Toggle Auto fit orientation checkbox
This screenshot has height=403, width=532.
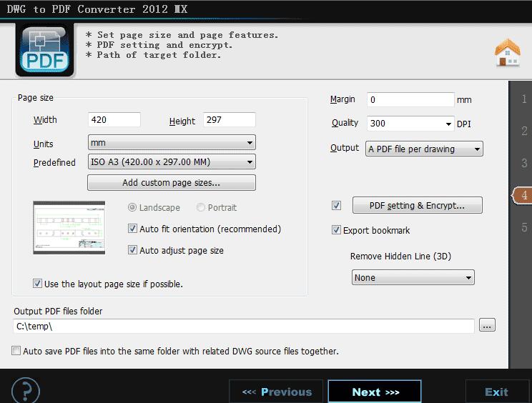(132, 229)
